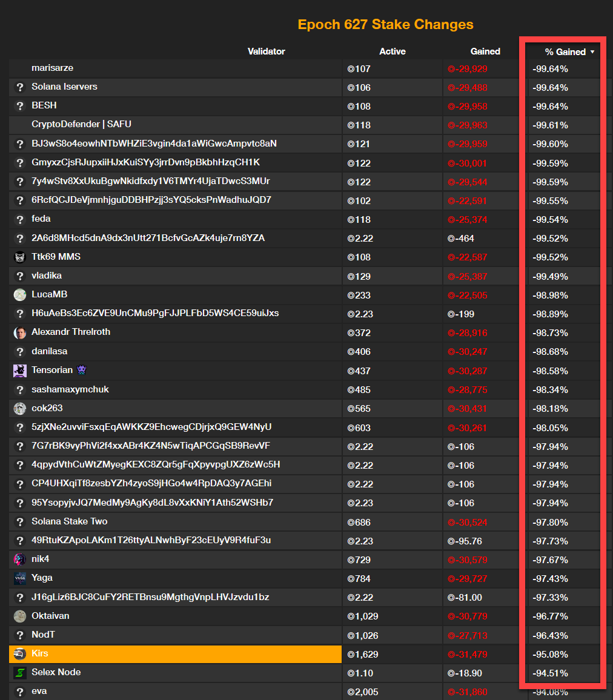
Task: Click the Tensorian validator avatar icon
Action: click(19, 371)
